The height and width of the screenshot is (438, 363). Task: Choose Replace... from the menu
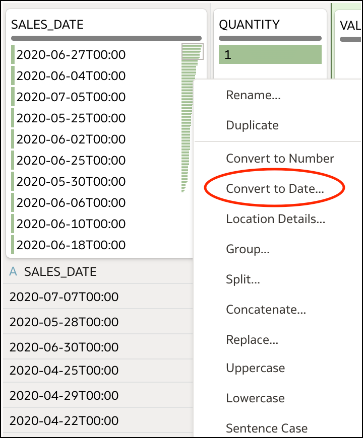click(252, 340)
